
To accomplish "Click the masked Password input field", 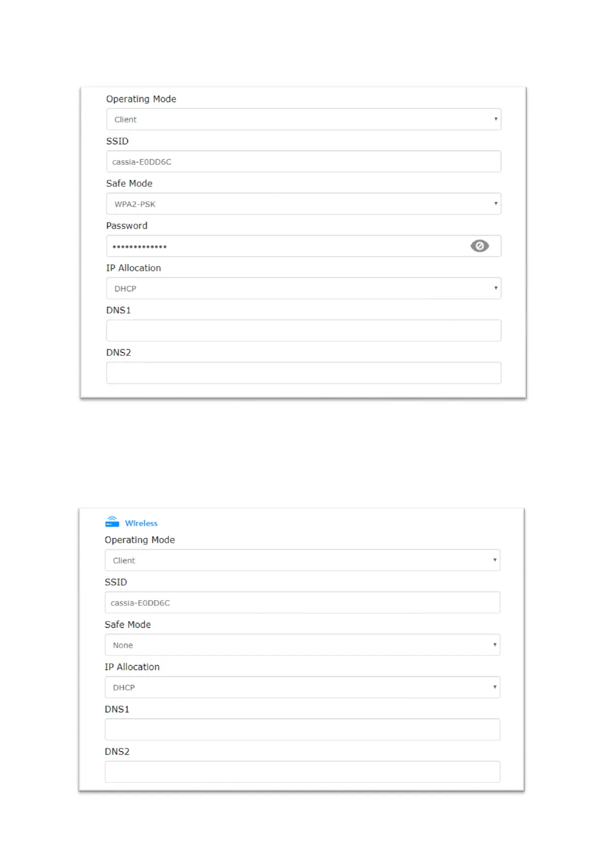I will pyautogui.click(x=284, y=246).
